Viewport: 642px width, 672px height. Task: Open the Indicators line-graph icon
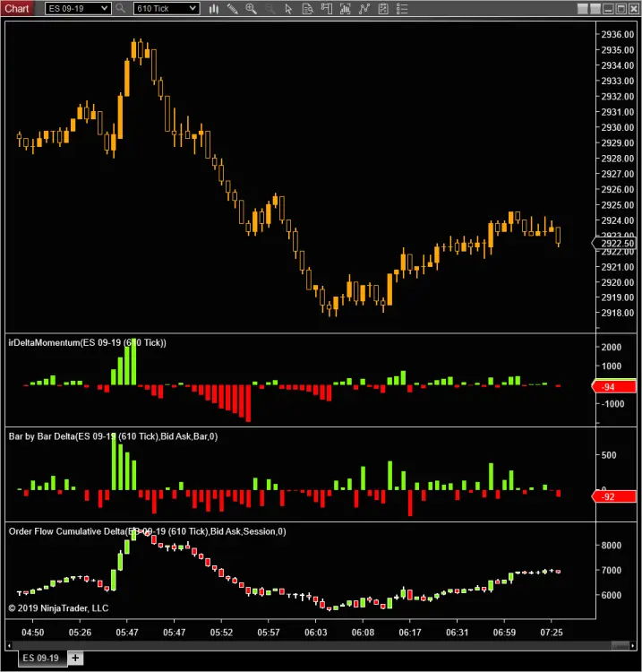point(364,9)
